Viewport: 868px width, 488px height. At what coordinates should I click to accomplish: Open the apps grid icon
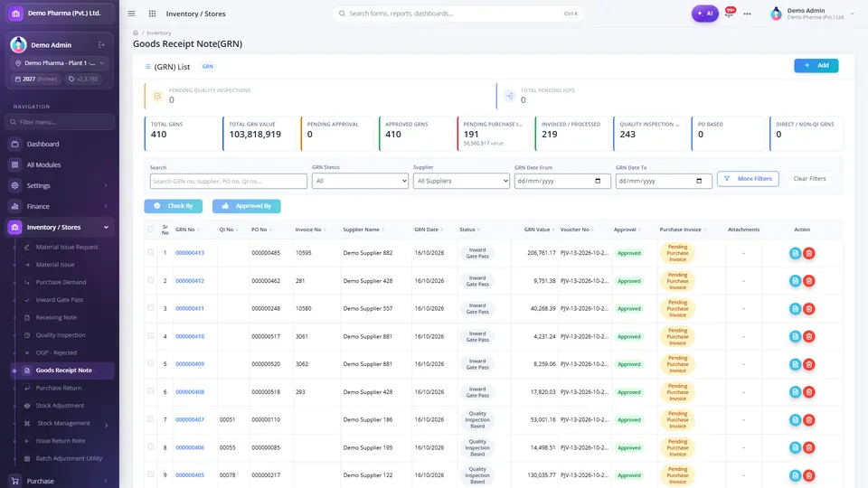point(152,14)
